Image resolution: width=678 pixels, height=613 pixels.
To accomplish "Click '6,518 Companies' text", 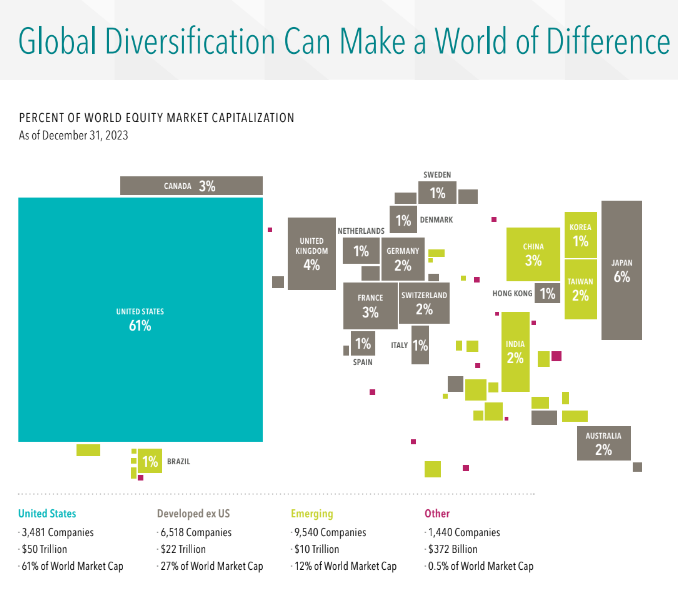I will (x=196, y=532).
